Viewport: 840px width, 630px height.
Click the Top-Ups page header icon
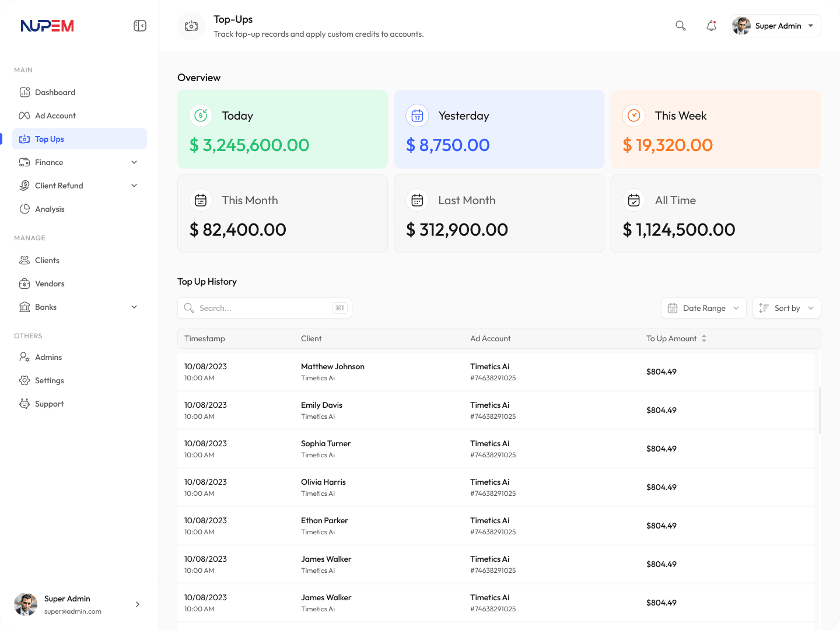(x=191, y=26)
